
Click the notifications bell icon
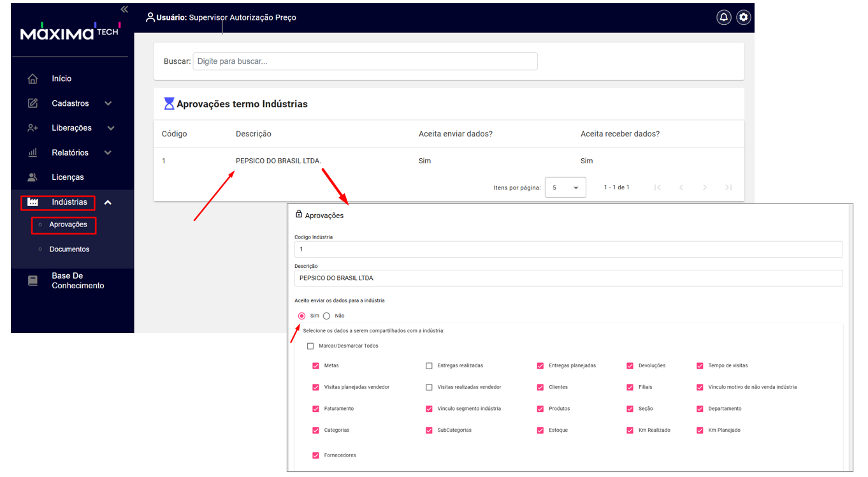pos(723,17)
